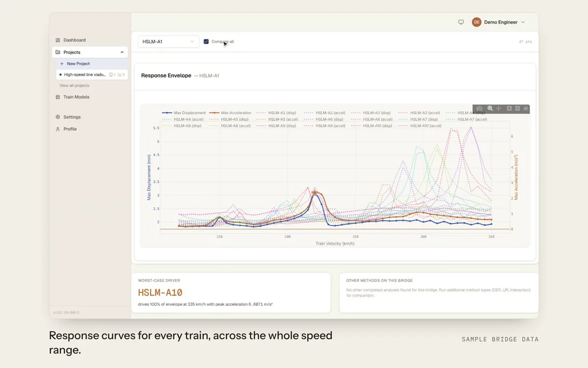588x368 pixels.
Task: Select the chart pan tool
Action: (x=498, y=108)
